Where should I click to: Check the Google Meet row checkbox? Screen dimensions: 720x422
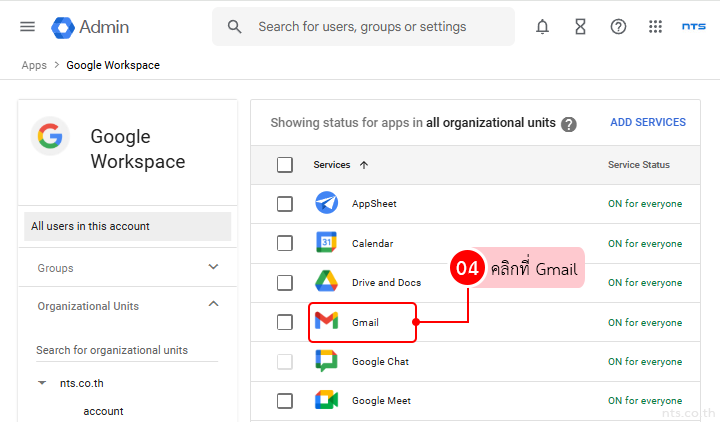(285, 401)
